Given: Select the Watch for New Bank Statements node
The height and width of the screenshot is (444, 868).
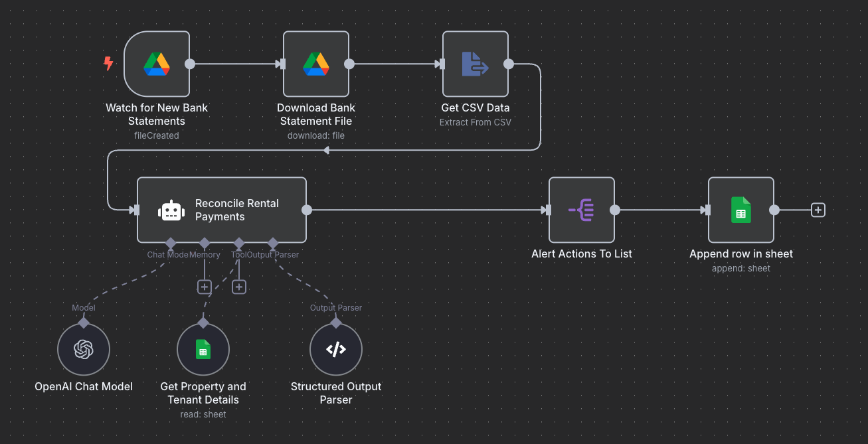Looking at the screenshot, I should coord(157,64).
